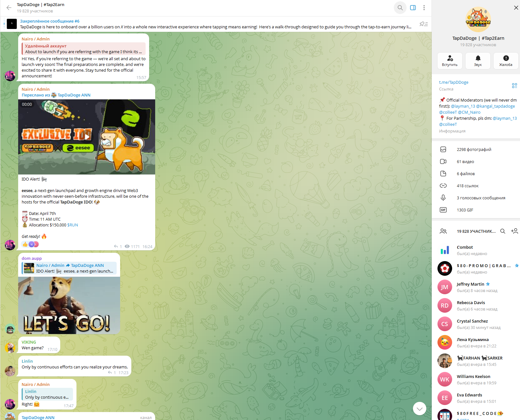Open Williams Keelson member entry
Image resolution: width=520 pixels, height=420 pixels.
tap(476, 380)
